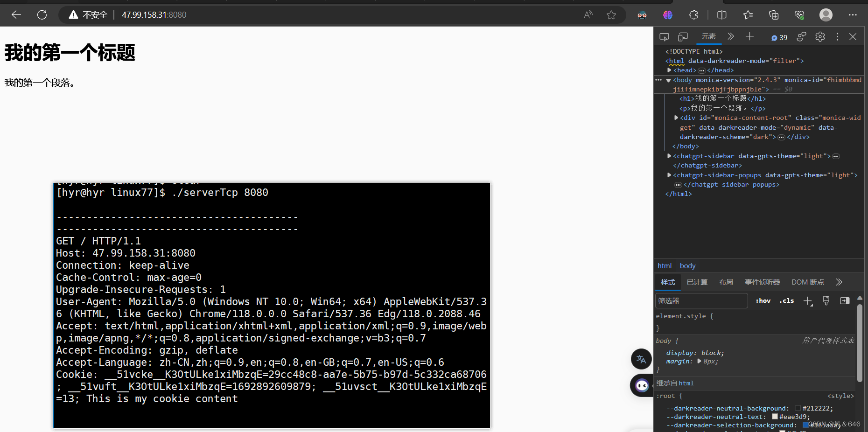Close the DevTools panel
This screenshot has height=432, width=868.
tap(853, 37)
